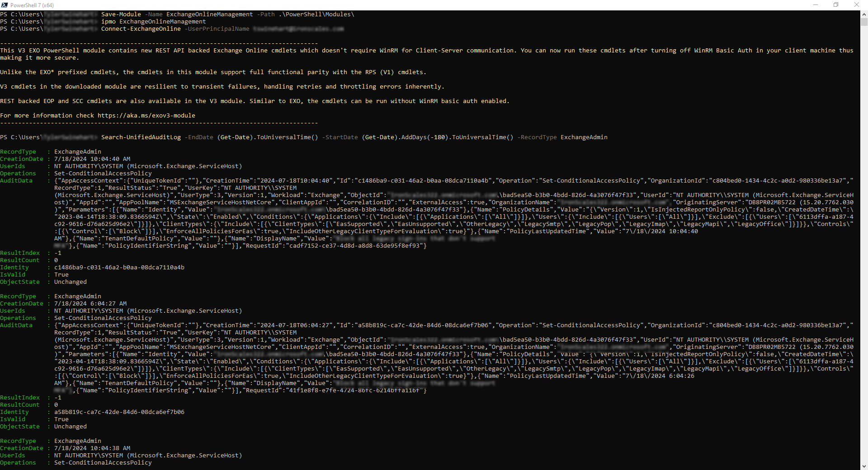
Task: Click the 7/18/2024 10:04:40 AM creation date
Action: click(x=92, y=159)
